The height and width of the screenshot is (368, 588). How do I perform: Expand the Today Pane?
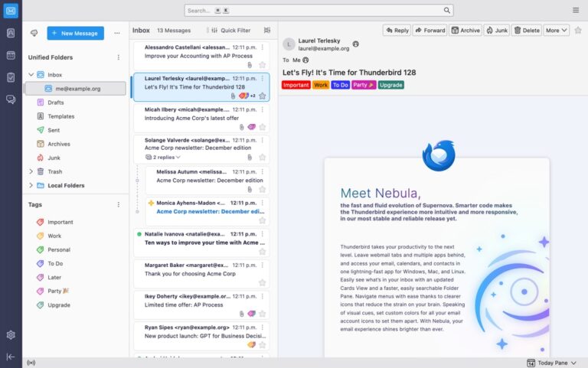[x=551, y=363]
